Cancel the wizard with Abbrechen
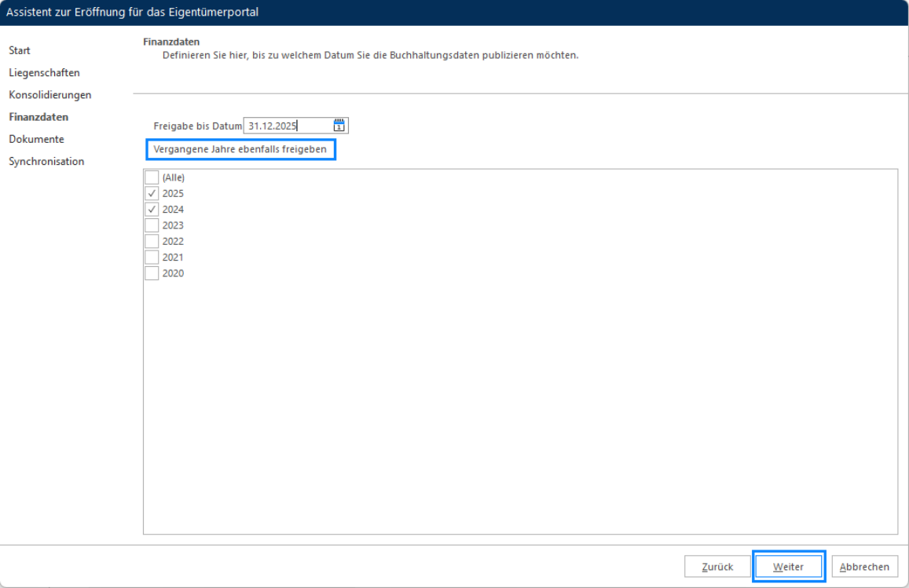The height and width of the screenshot is (588, 909). 864,567
